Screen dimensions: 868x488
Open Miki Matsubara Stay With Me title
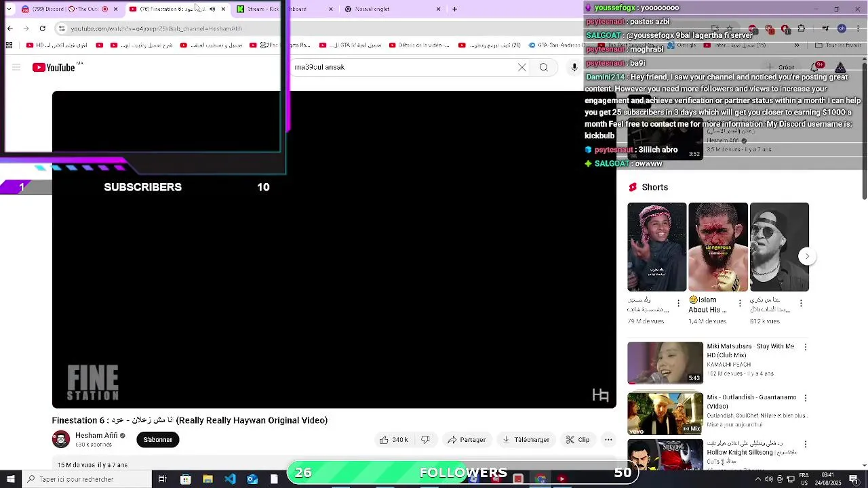[x=750, y=350]
